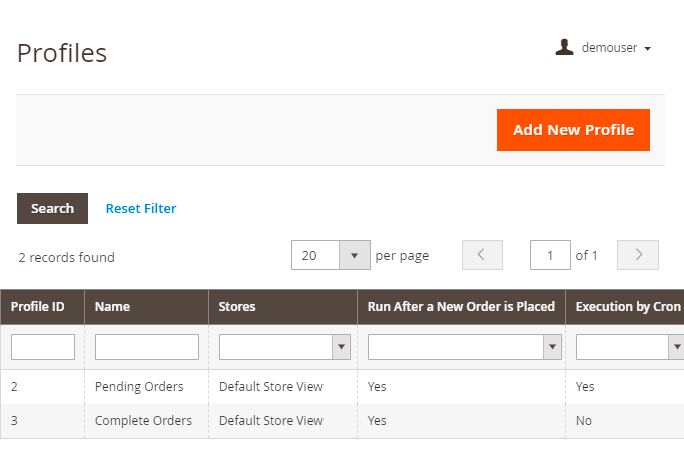Click the Reset Filter link
Screen dimensions: 684x451
click(141, 208)
